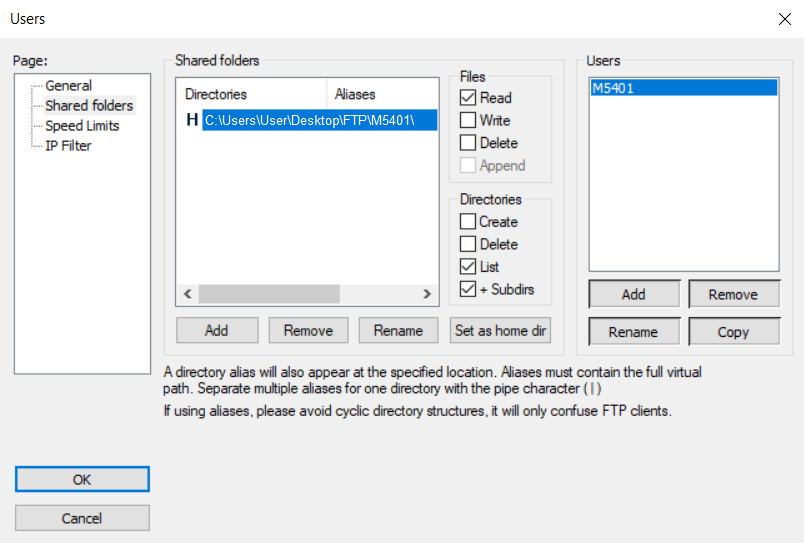
Task: Go to Speed Limits page
Action: pos(82,126)
